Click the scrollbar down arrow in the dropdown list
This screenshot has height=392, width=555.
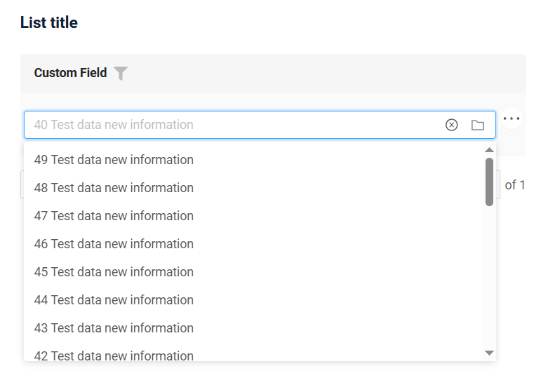(489, 353)
